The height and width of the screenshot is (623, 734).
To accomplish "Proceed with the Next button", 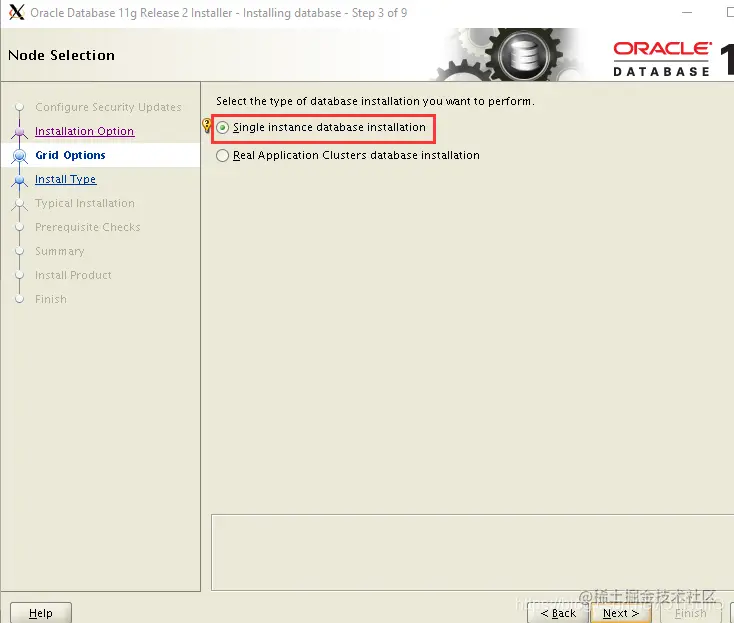I will click(x=621, y=613).
